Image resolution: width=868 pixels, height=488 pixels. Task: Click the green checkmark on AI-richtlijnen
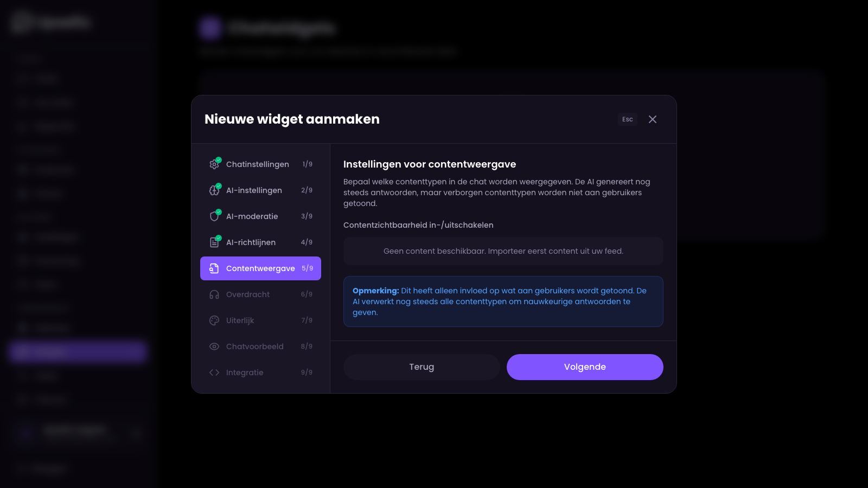(x=219, y=237)
